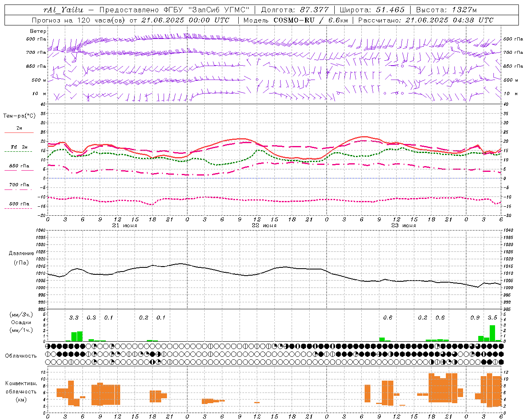Viewport: 525px width, 420px height.
Task: Click the 21 июня date label
Action: coord(125,226)
